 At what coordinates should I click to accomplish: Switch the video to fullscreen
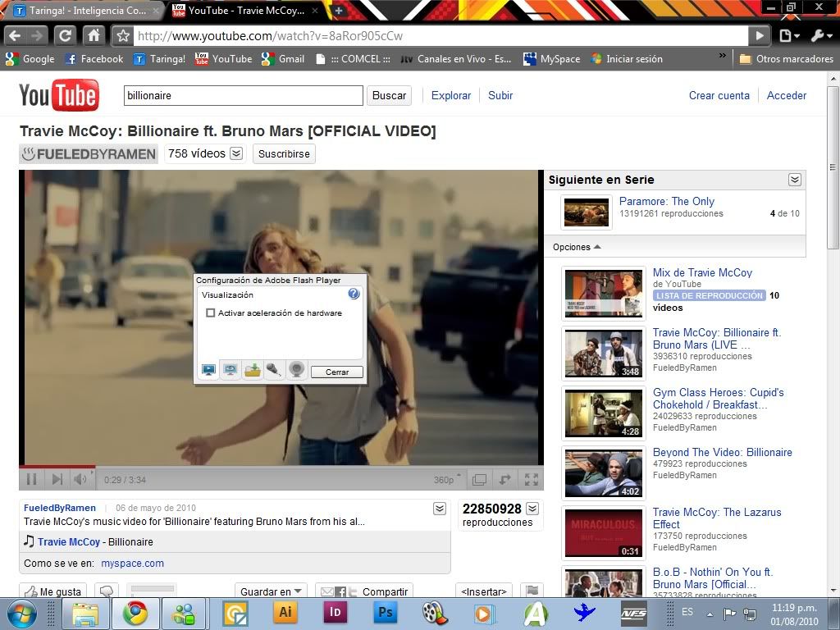pos(531,479)
